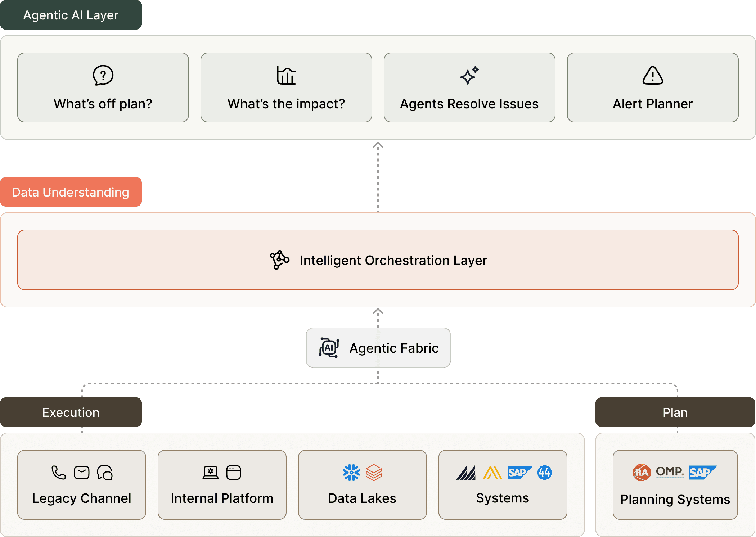Click the network node icon beside Intelligent Orchestration Layer
This screenshot has width=756, height=537.
pos(279,260)
